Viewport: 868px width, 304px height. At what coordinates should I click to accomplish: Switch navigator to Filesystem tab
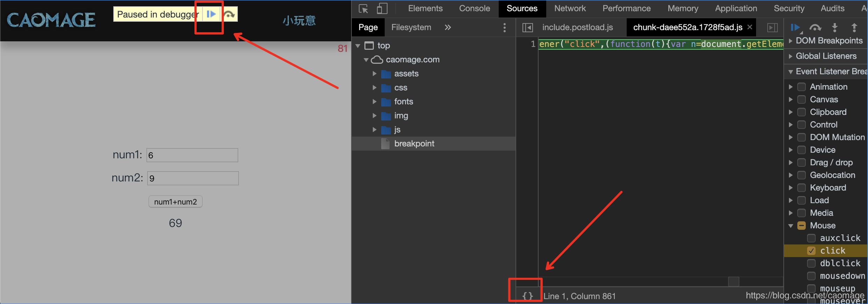tap(411, 27)
